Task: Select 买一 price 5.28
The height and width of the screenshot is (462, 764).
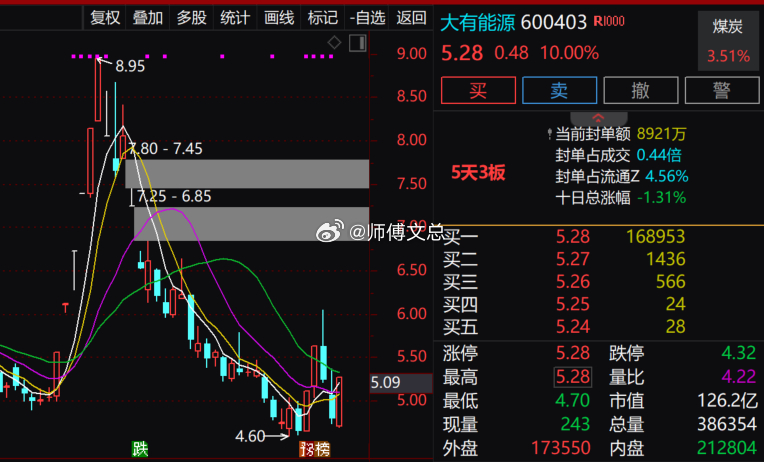Action: (x=573, y=236)
